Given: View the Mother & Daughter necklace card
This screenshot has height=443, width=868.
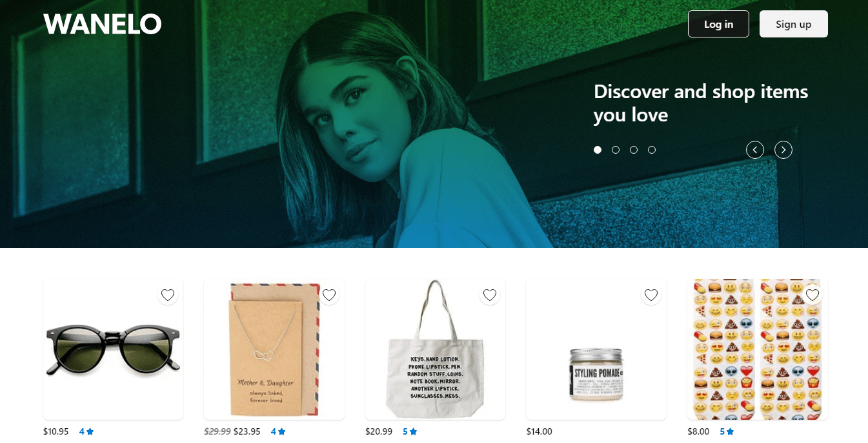Looking at the screenshot, I should click(274, 349).
